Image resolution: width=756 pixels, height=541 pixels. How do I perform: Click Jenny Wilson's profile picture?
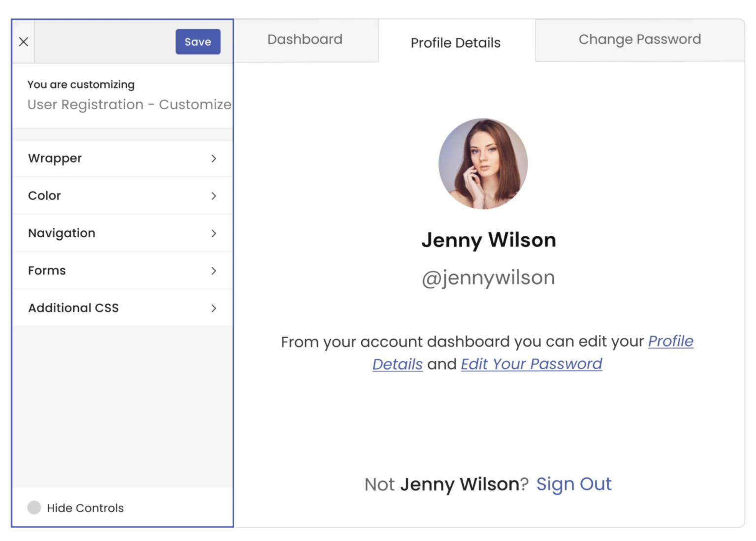click(x=483, y=164)
